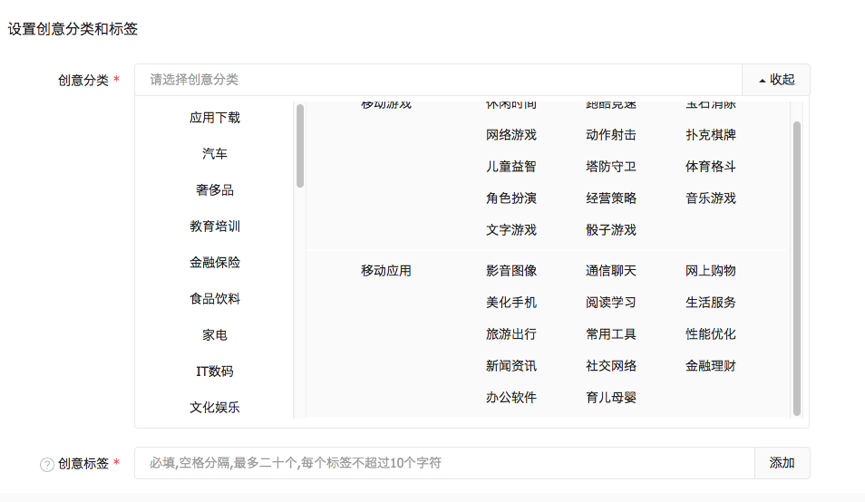This screenshot has height=502, width=865.
Task: Select 应用下载 in the category list
Action: (215, 118)
